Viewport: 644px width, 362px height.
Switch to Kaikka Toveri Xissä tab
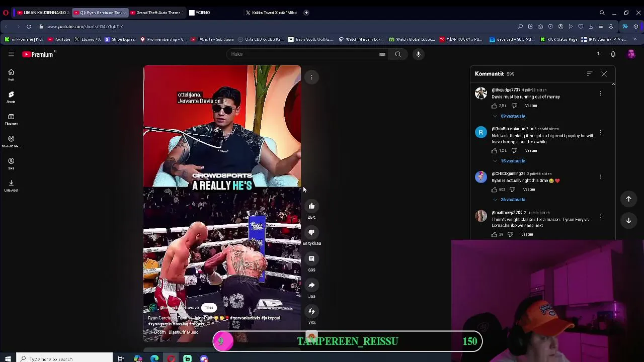click(x=272, y=13)
